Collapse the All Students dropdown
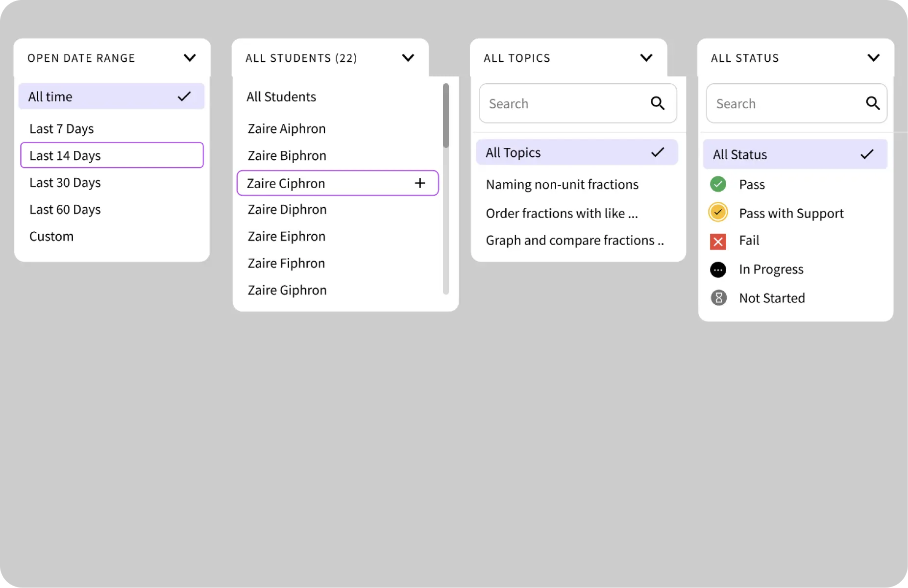Screen dimensions: 908x588 408,57
